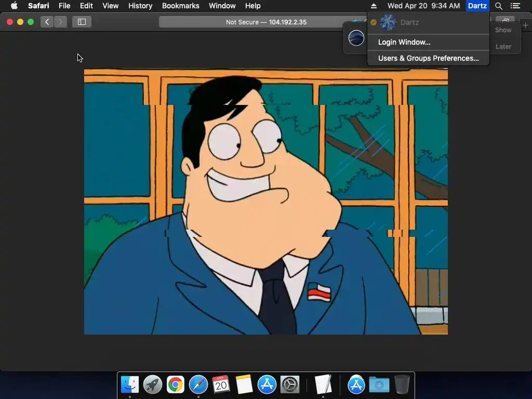
Task: Click the macOS update notification icon
Action: pyautogui.click(x=356, y=37)
